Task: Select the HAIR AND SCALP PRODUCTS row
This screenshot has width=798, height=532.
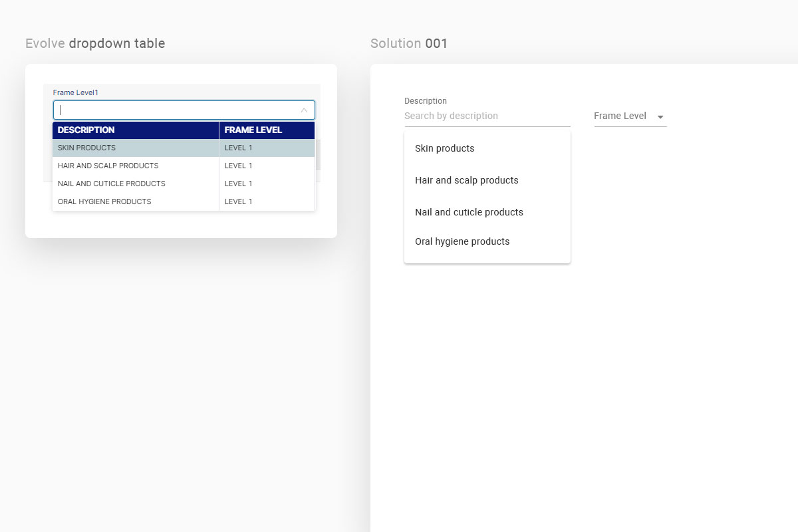Action: coord(184,166)
